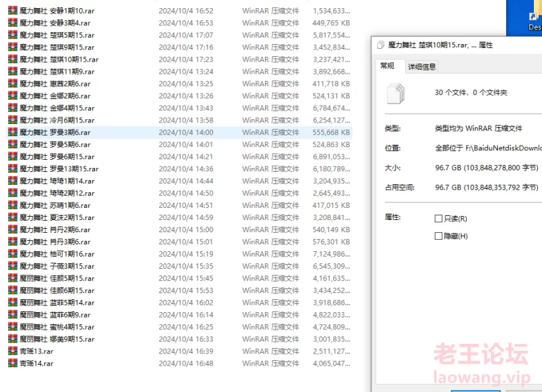Click the WinRAR icon of 楚琪10期15.rar
The width and height of the screenshot is (542, 392).
point(13,59)
